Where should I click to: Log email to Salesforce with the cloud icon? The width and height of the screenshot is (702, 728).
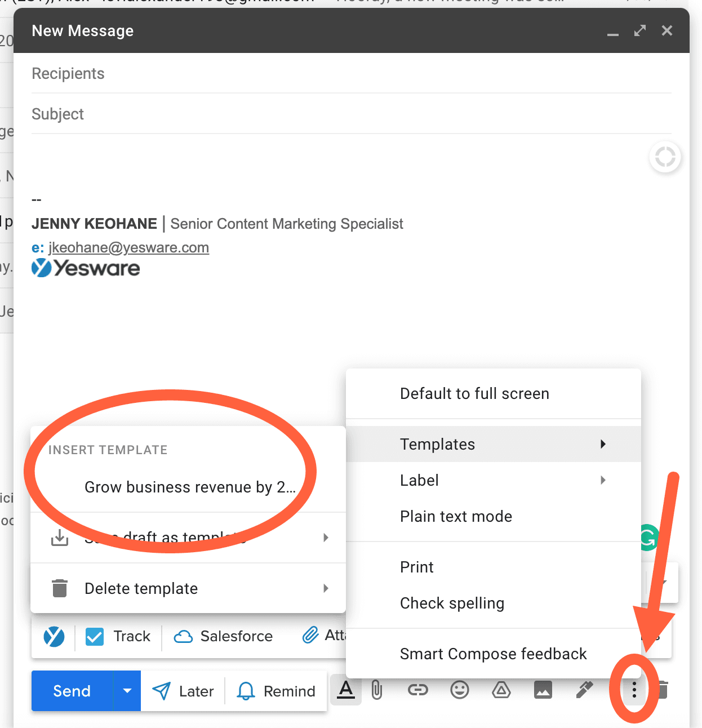click(184, 636)
